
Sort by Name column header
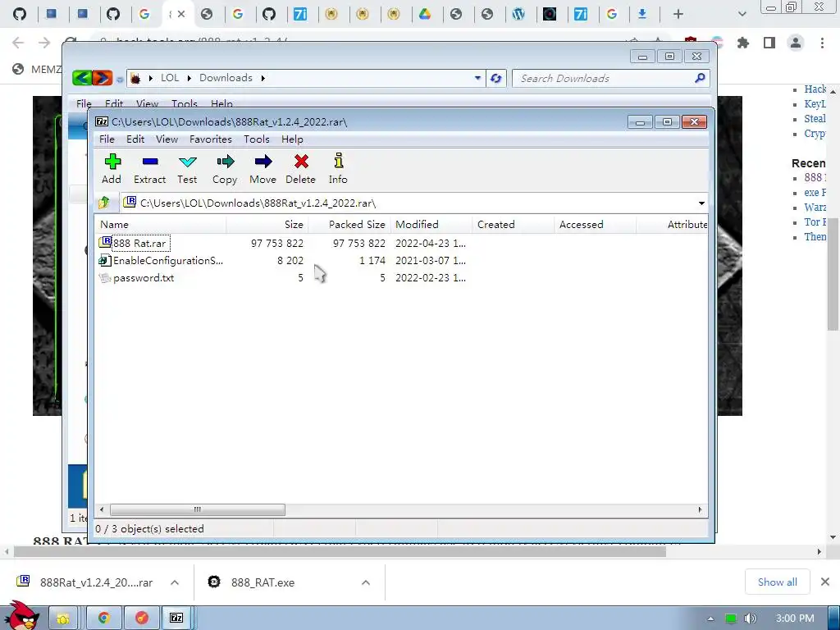pos(160,225)
